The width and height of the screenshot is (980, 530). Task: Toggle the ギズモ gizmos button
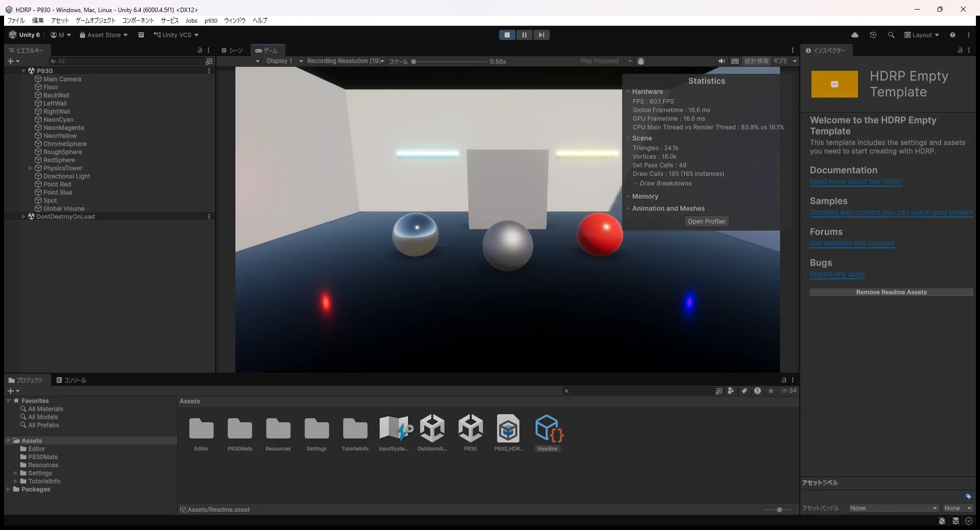(780, 61)
